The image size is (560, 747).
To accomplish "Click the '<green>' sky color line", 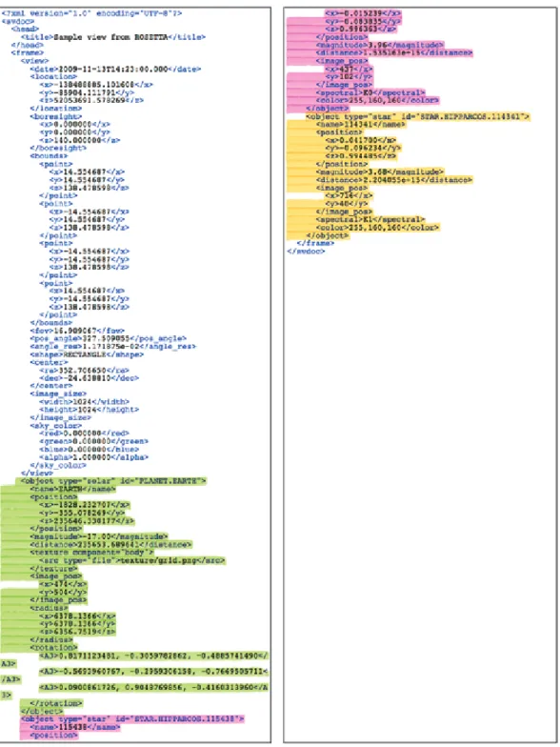I will click(x=93, y=441).
